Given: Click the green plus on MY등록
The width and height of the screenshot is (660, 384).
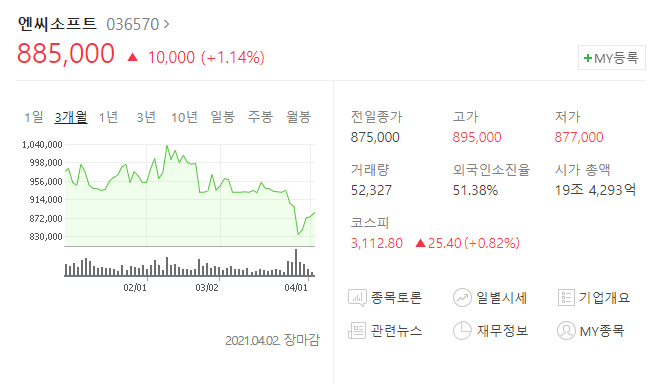Looking at the screenshot, I should (x=588, y=58).
